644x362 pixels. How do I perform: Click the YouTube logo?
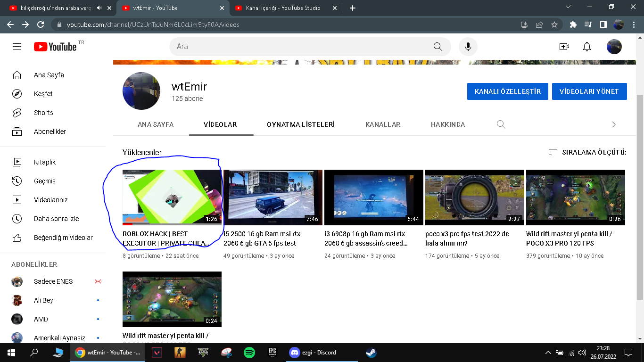pos(55,47)
